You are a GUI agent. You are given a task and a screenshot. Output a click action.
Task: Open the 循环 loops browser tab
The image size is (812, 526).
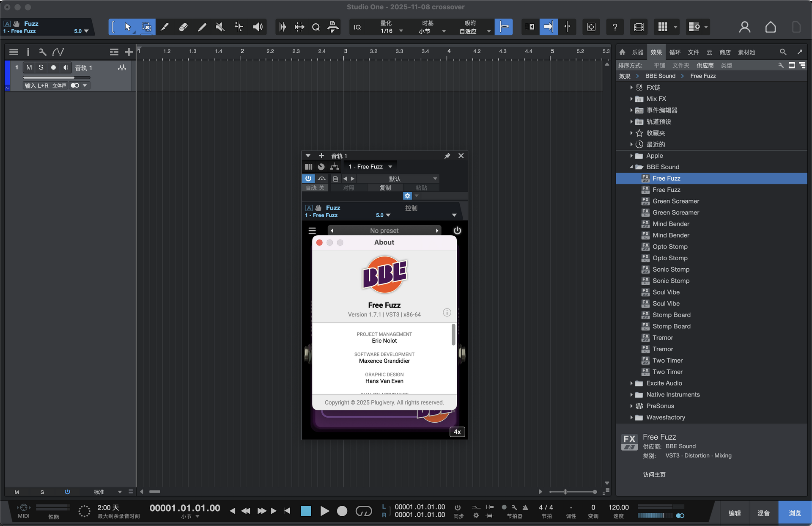675,52
